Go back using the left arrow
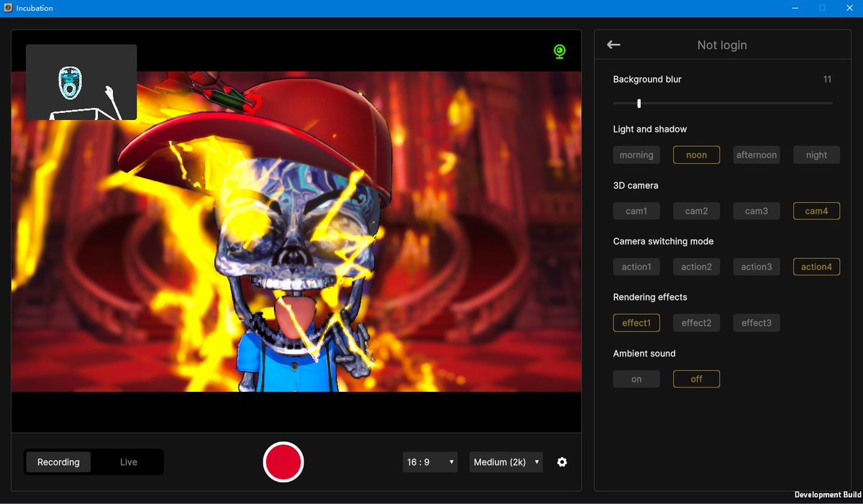 point(613,45)
